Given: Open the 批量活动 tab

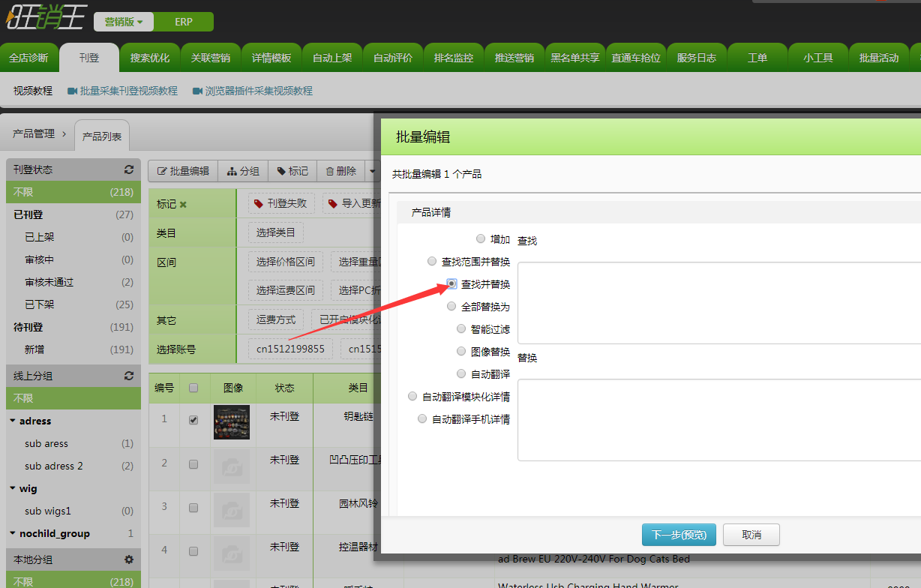Looking at the screenshot, I should tap(879, 58).
